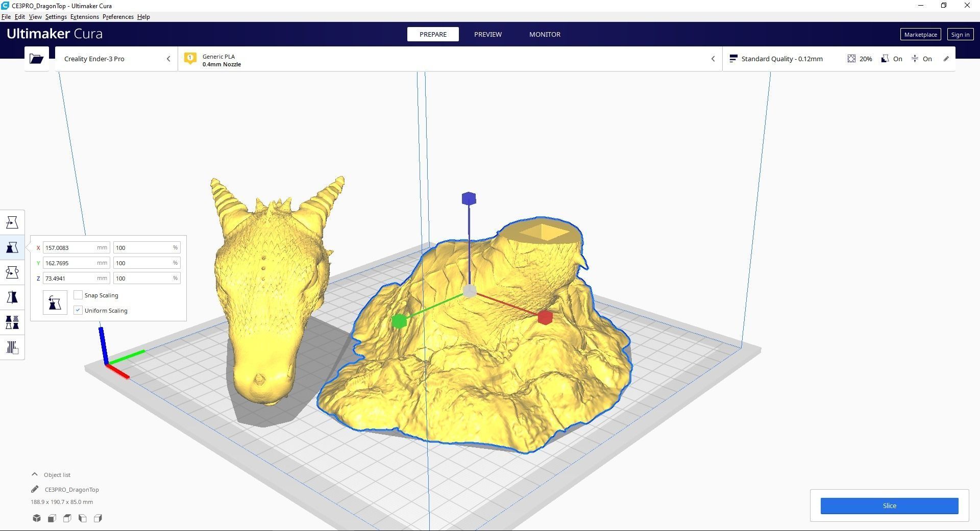Open the Help menu

(x=143, y=17)
